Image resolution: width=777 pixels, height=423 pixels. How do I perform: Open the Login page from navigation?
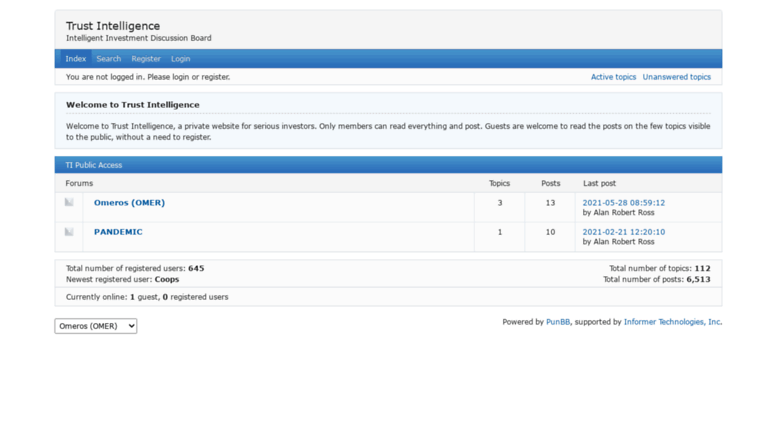(x=180, y=58)
